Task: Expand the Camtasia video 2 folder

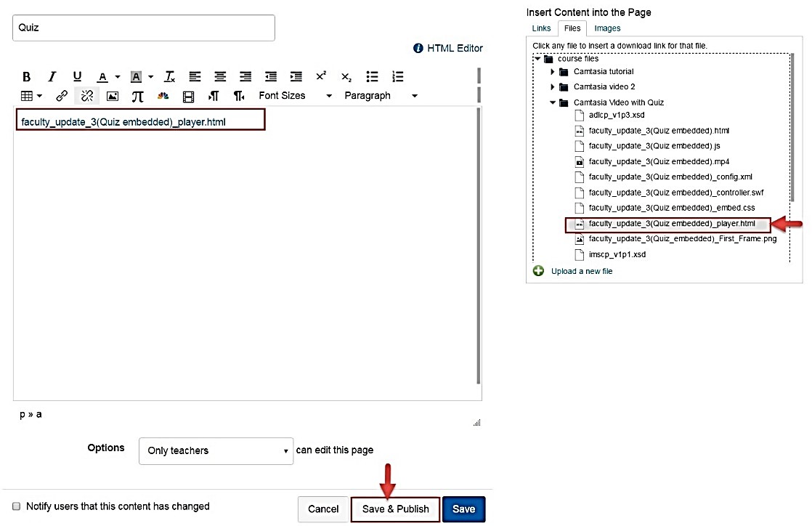Action: (552, 86)
